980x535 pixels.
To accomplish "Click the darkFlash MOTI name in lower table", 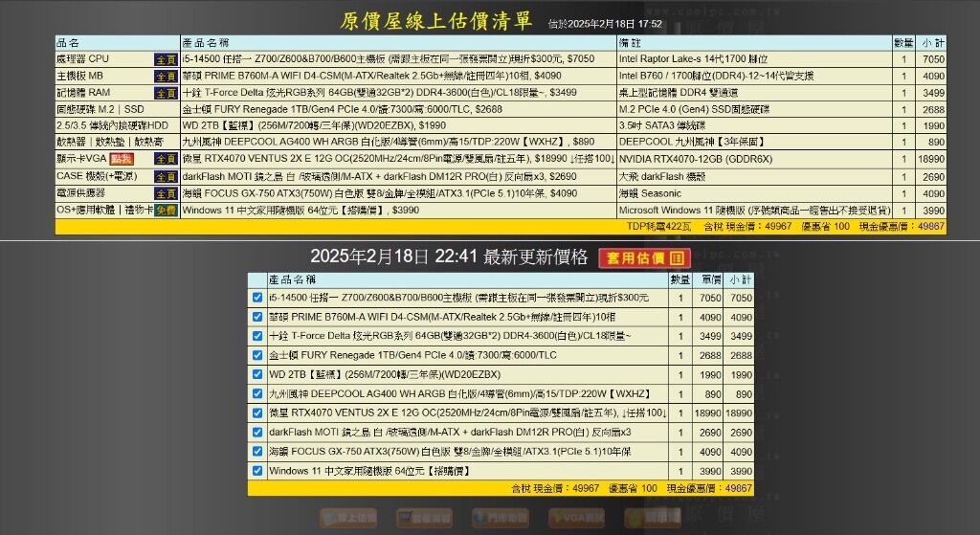I will point(450,432).
